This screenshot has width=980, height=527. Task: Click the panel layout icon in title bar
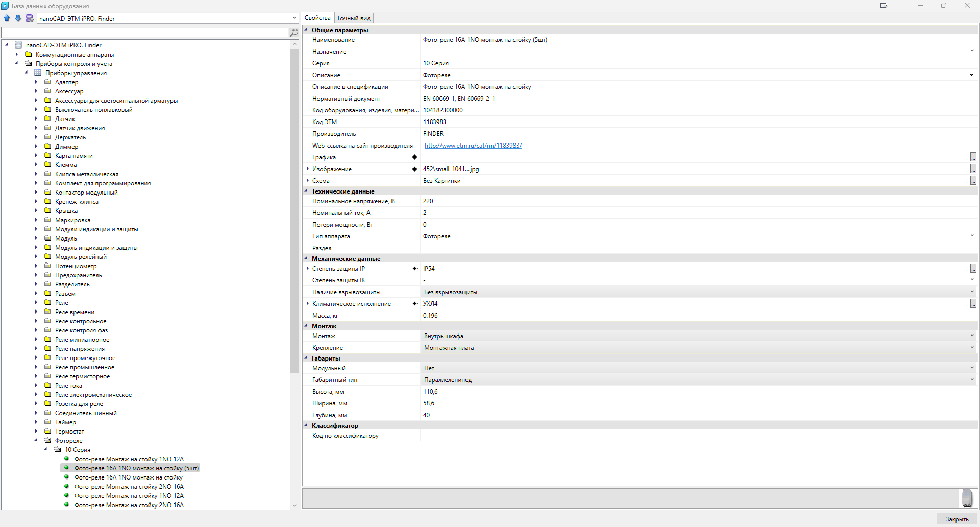tap(884, 6)
